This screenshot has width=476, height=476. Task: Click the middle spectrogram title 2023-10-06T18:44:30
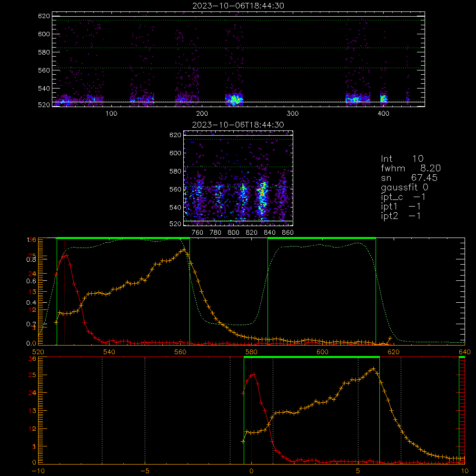click(238, 125)
